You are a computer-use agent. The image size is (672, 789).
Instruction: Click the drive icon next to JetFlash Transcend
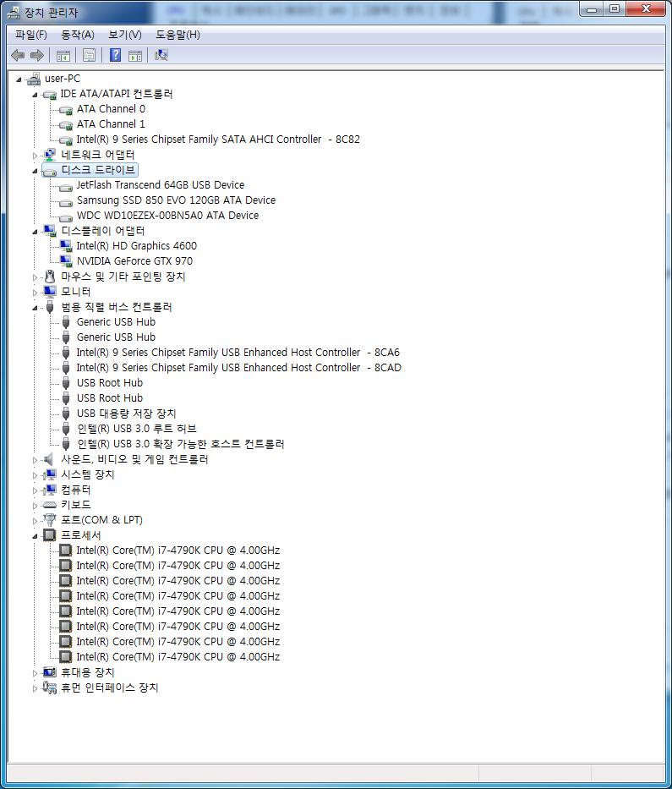[x=65, y=187]
